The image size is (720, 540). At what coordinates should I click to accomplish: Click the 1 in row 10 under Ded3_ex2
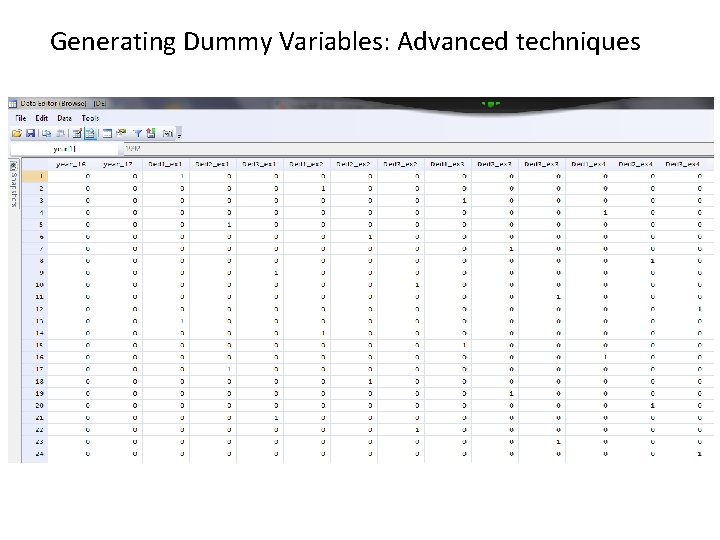click(x=417, y=285)
